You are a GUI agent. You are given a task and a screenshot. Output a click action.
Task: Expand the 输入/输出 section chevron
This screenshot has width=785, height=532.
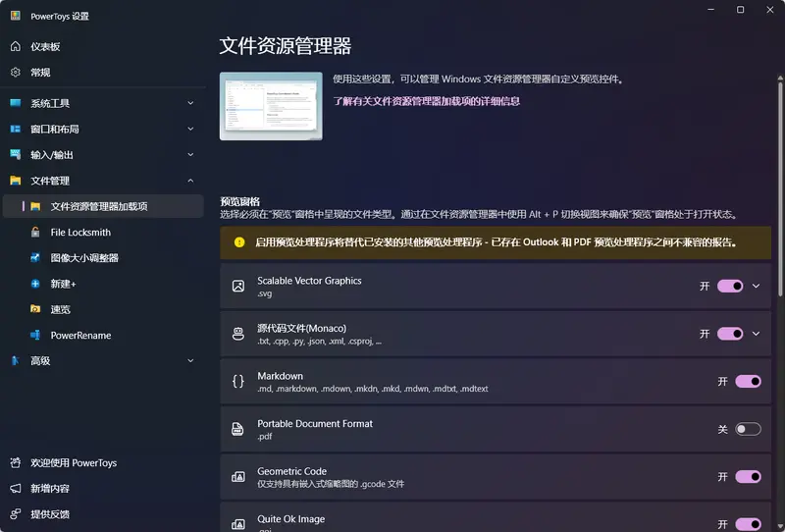click(190, 154)
